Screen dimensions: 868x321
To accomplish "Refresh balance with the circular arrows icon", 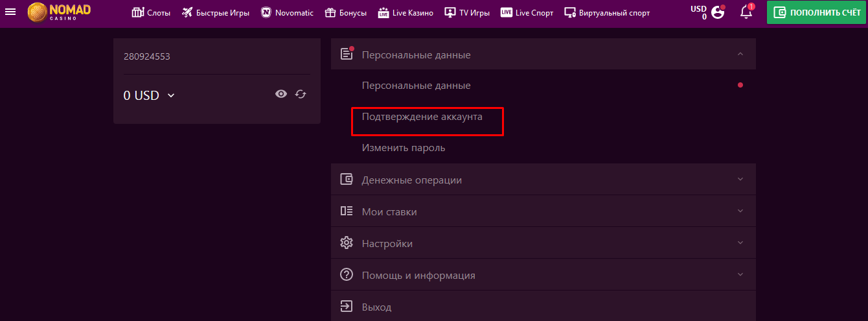I will point(301,94).
